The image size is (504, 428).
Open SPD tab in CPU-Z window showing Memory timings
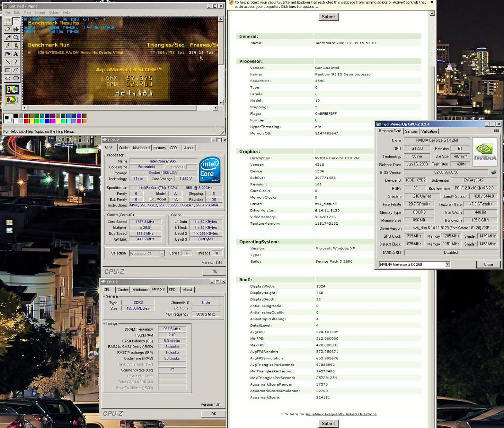pyautogui.click(x=172, y=290)
